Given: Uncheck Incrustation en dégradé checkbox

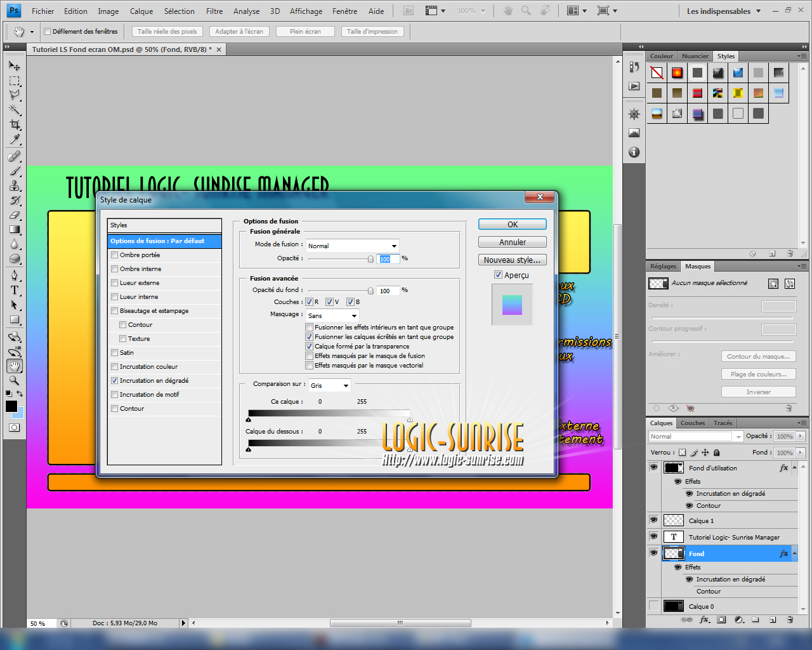Looking at the screenshot, I should 115,381.
